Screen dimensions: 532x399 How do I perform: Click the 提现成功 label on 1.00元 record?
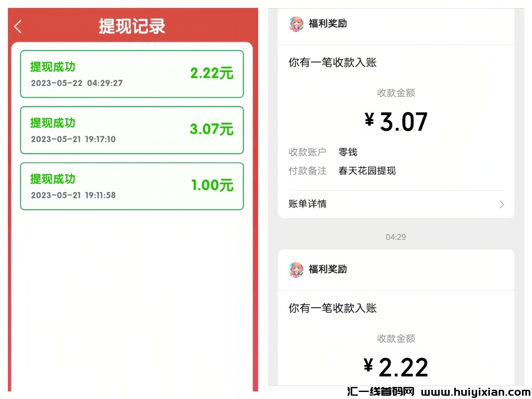52,179
